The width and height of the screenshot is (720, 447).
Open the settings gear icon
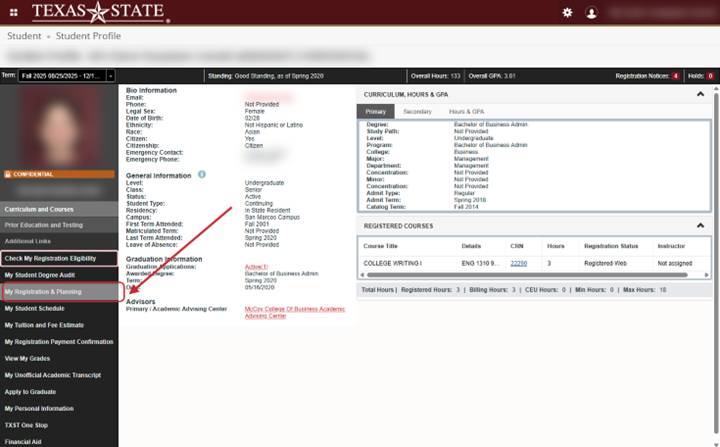tap(568, 12)
